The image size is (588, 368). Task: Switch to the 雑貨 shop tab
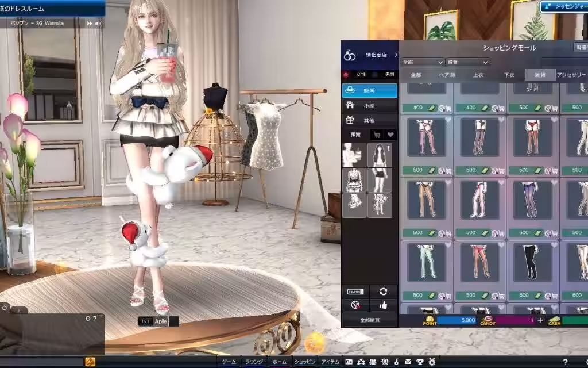pyautogui.click(x=541, y=75)
